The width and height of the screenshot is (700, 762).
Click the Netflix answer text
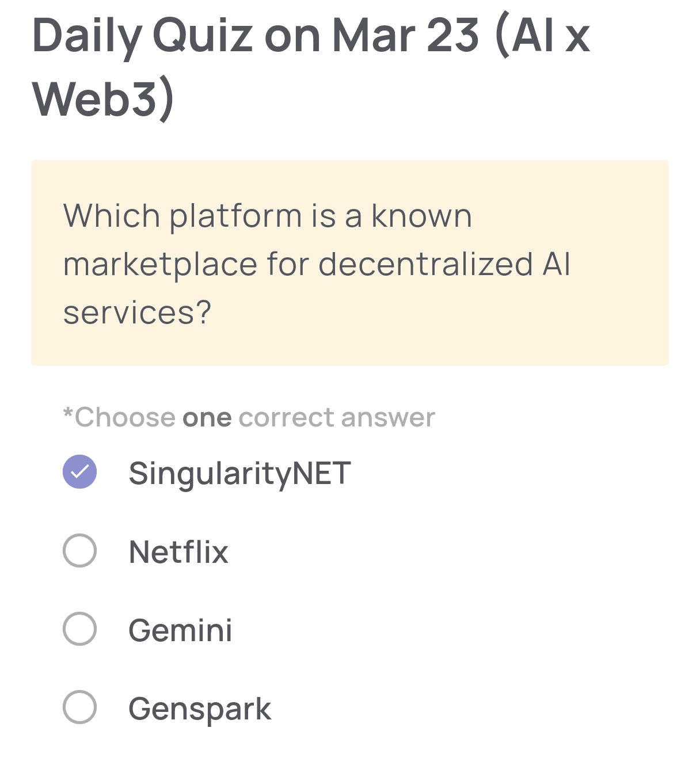(x=178, y=552)
